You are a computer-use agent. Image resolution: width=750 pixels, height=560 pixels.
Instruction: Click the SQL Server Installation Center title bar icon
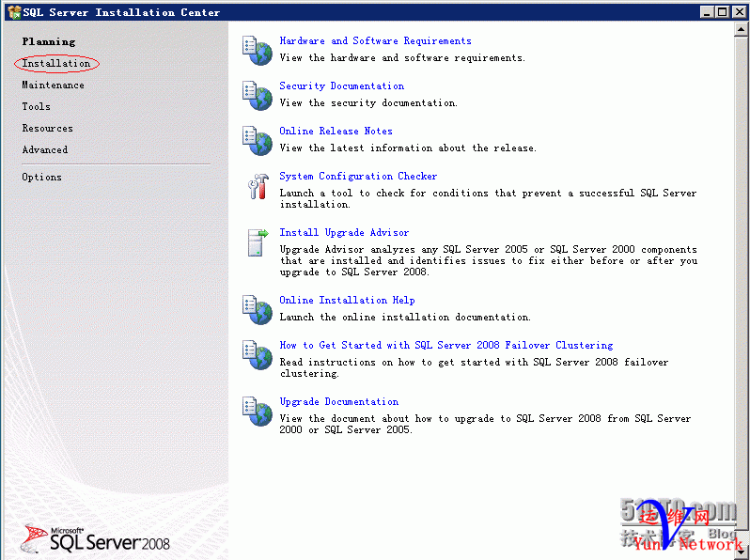click(14, 12)
